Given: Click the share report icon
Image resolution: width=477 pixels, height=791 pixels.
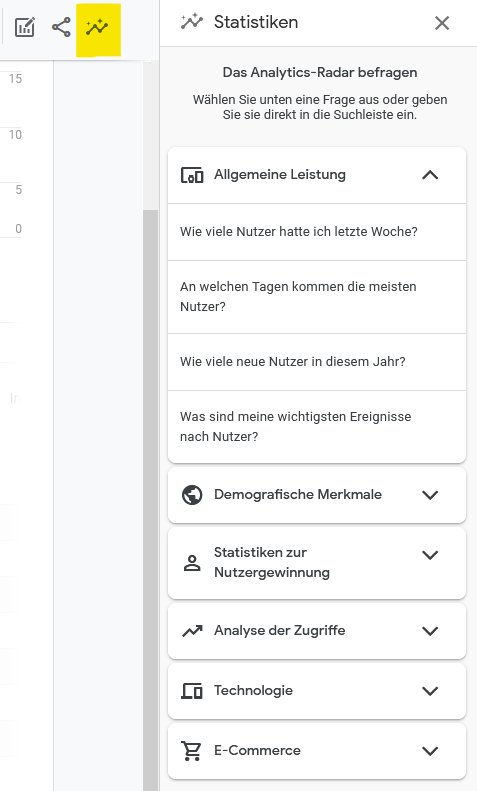Looking at the screenshot, I should point(61,27).
